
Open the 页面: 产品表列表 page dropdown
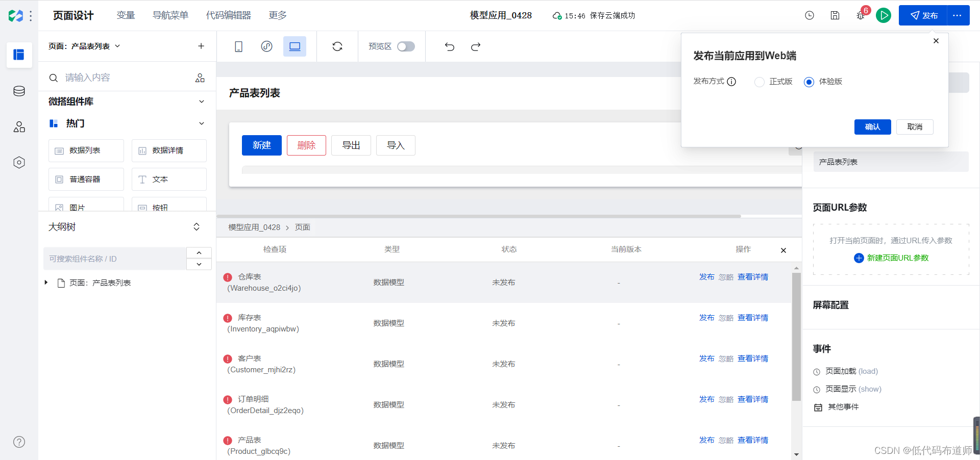(x=84, y=46)
